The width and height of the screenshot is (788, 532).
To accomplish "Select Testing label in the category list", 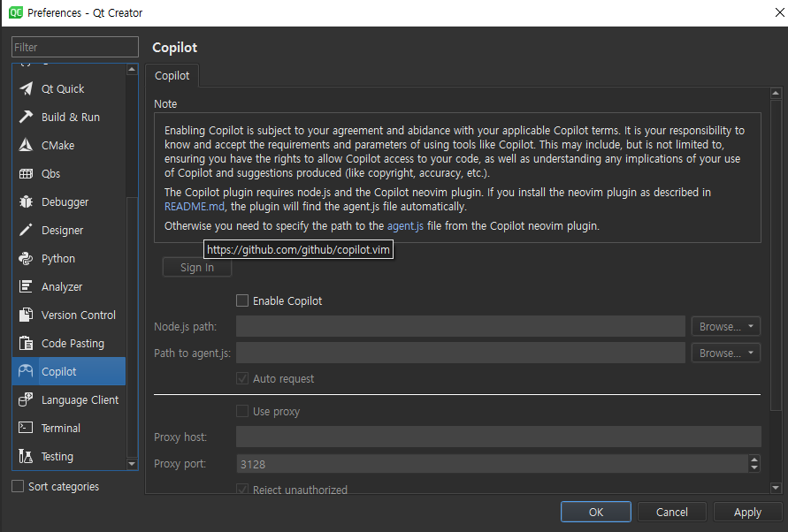I will (57, 456).
